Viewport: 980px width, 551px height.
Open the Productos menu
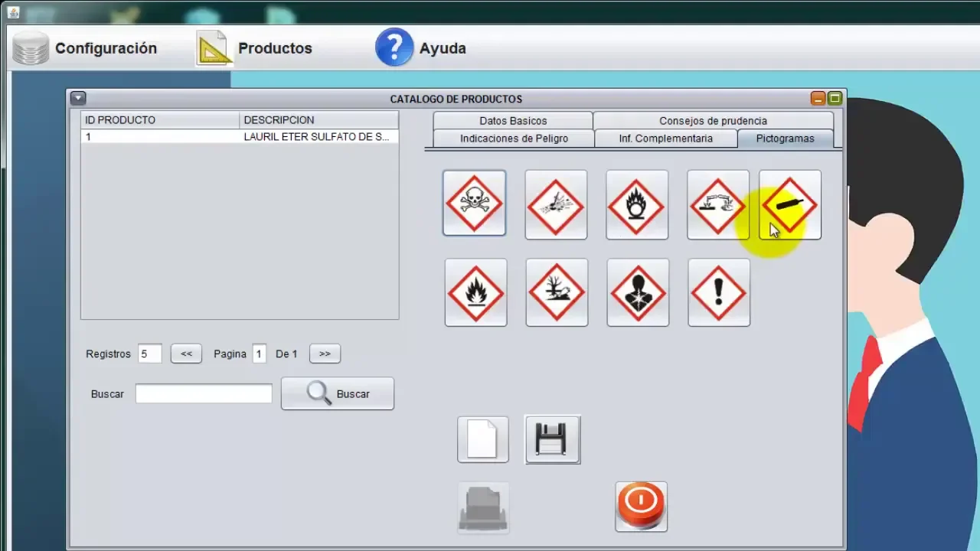pos(255,48)
